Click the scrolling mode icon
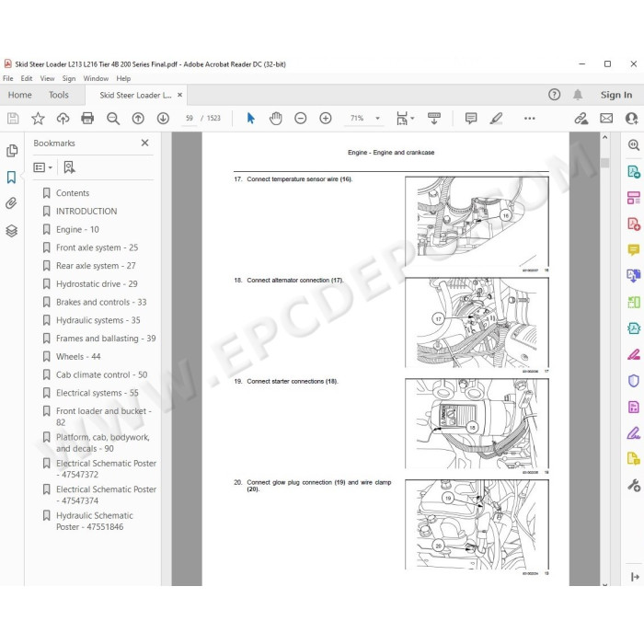Viewport: 644px width, 644px height. point(434,119)
